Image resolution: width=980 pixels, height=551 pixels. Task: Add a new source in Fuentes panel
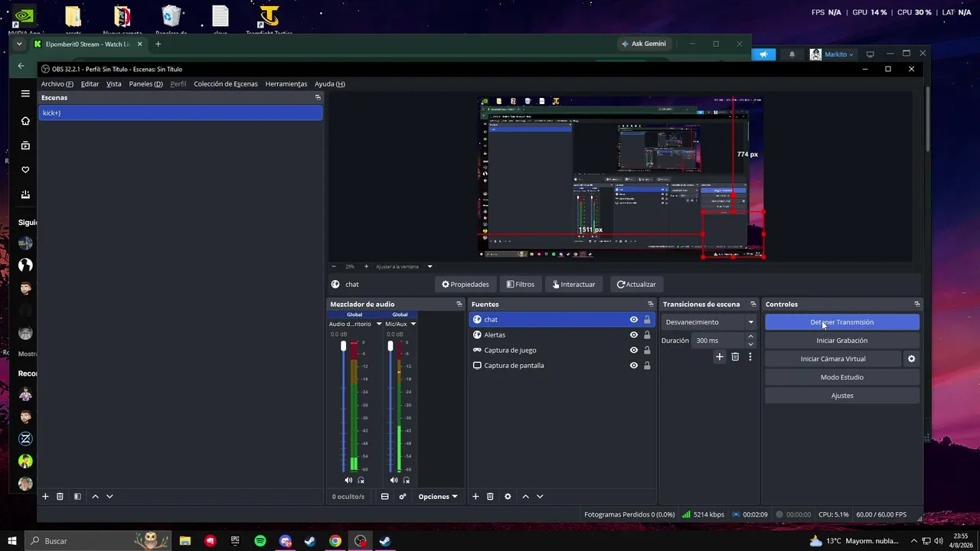point(475,497)
